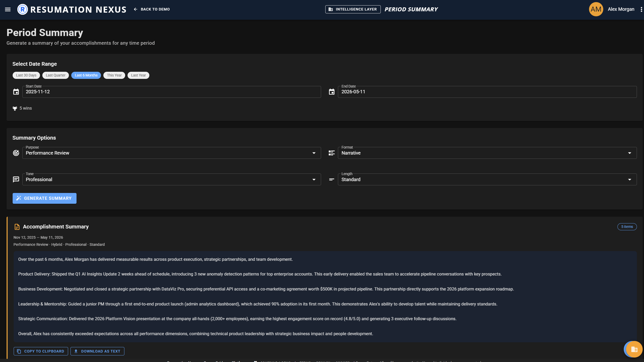Image resolution: width=644 pixels, height=362 pixels.
Task: Click the End Date calendar icon
Action: (x=332, y=92)
